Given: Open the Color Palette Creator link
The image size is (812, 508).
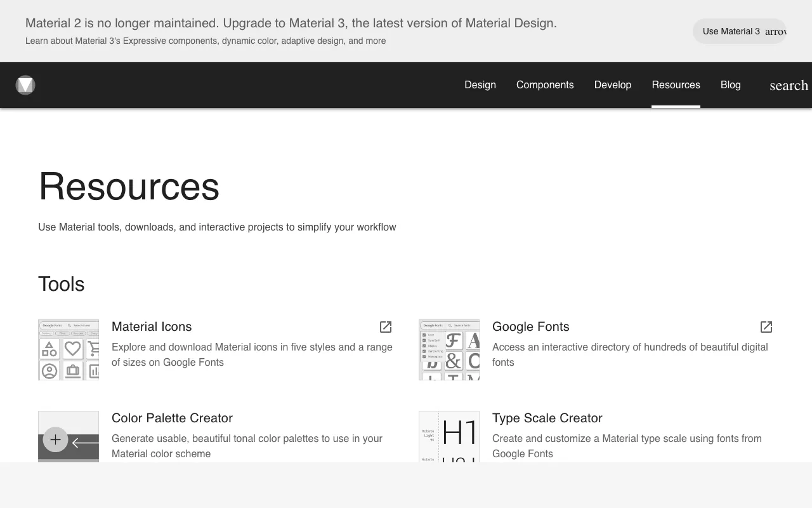Looking at the screenshot, I should (x=172, y=418).
